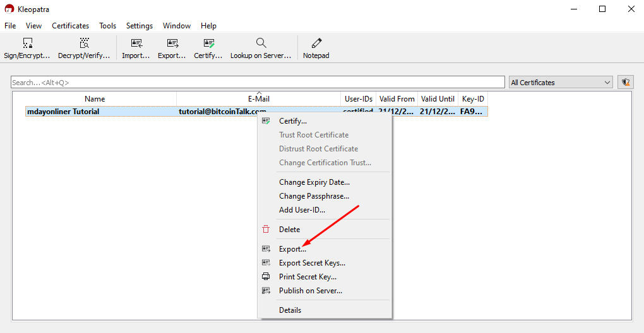The width and height of the screenshot is (644, 333).
Task: Choose Add User-ID... in context menu
Action: [x=325, y=210]
